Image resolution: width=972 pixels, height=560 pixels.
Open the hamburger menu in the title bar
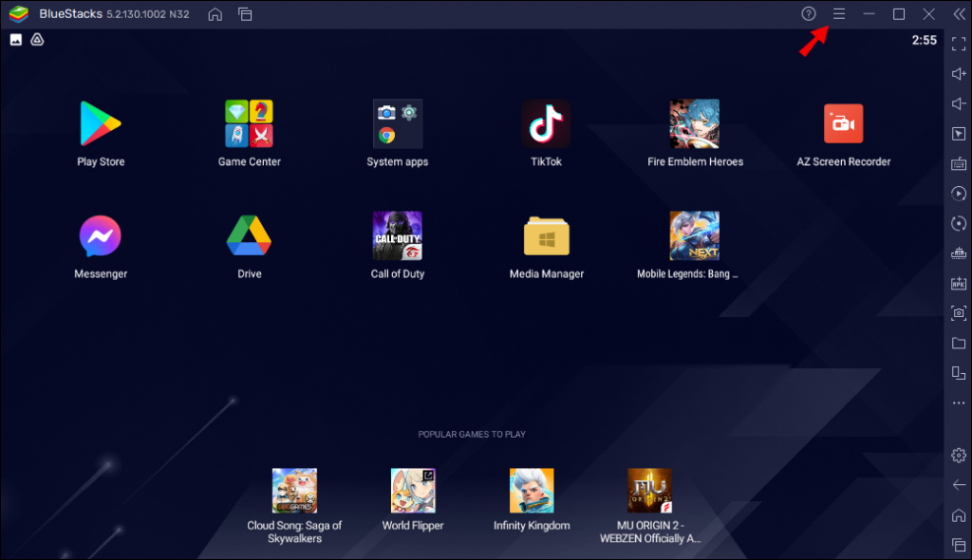(x=839, y=13)
